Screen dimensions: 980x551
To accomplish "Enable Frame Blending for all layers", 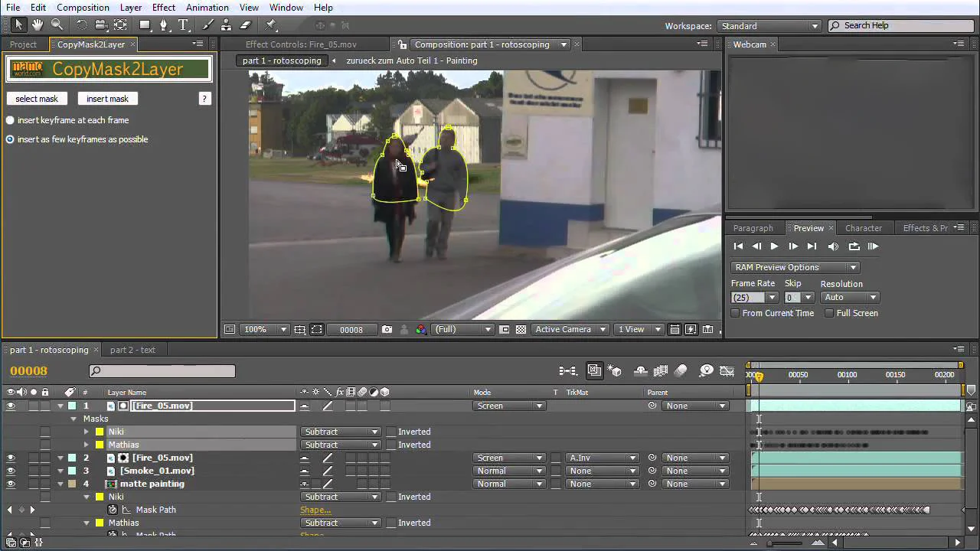I will click(661, 371).
